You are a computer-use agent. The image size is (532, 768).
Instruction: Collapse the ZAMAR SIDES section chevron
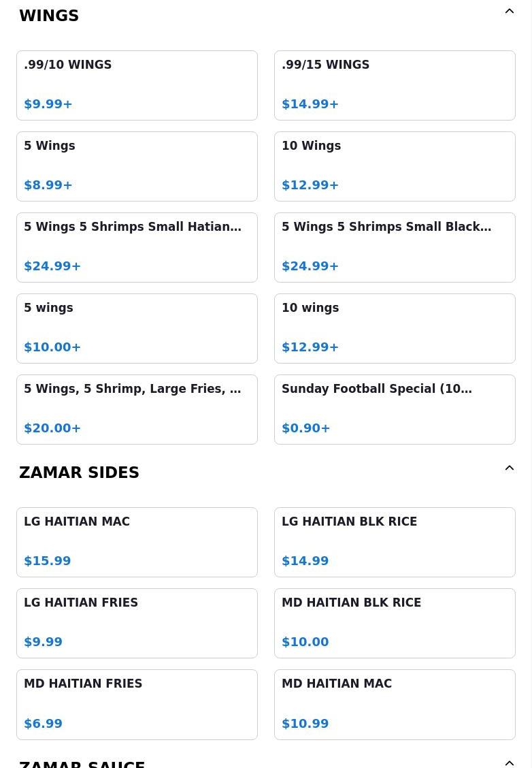coord(509,468)
